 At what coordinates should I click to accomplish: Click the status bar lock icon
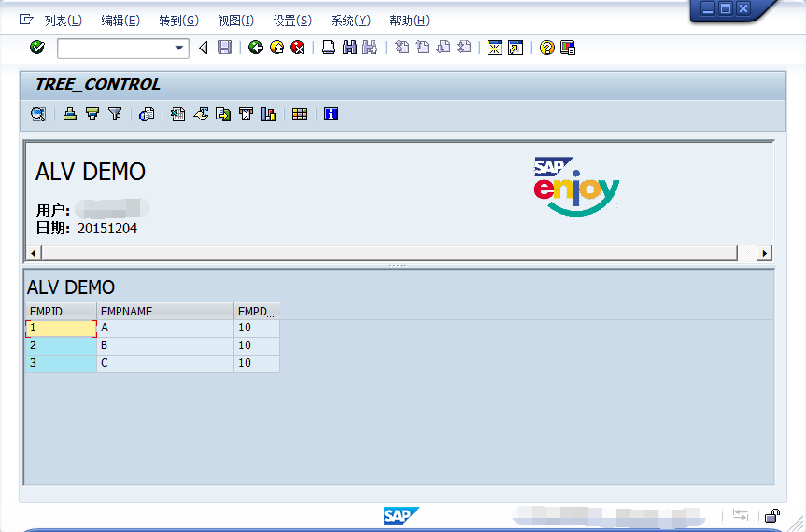coord(772,514)
